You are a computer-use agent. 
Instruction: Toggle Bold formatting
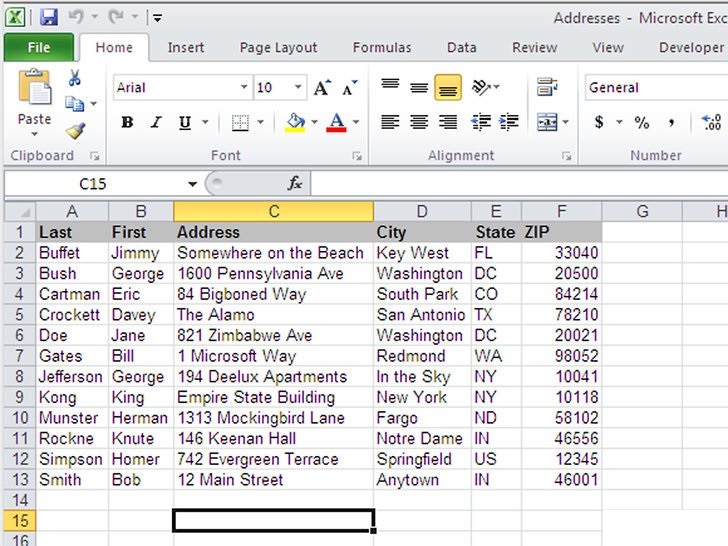click(127, 123)
